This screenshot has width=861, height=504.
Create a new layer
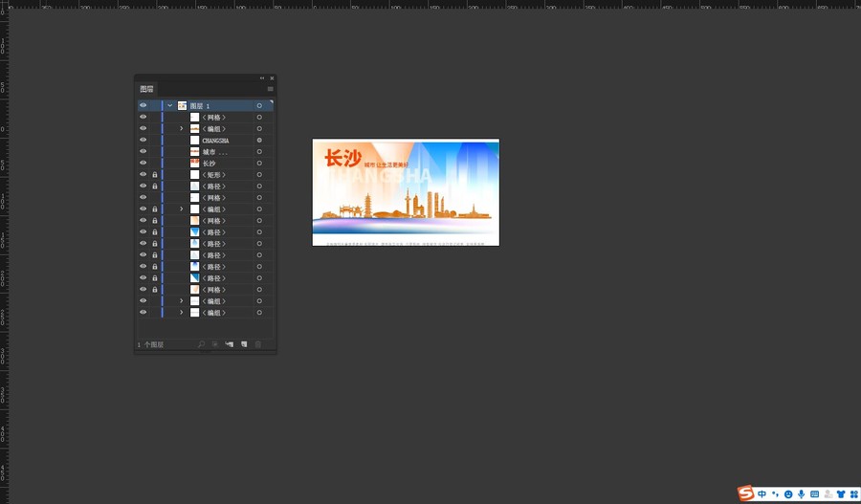pyautogui.click(x=244, y=344)
